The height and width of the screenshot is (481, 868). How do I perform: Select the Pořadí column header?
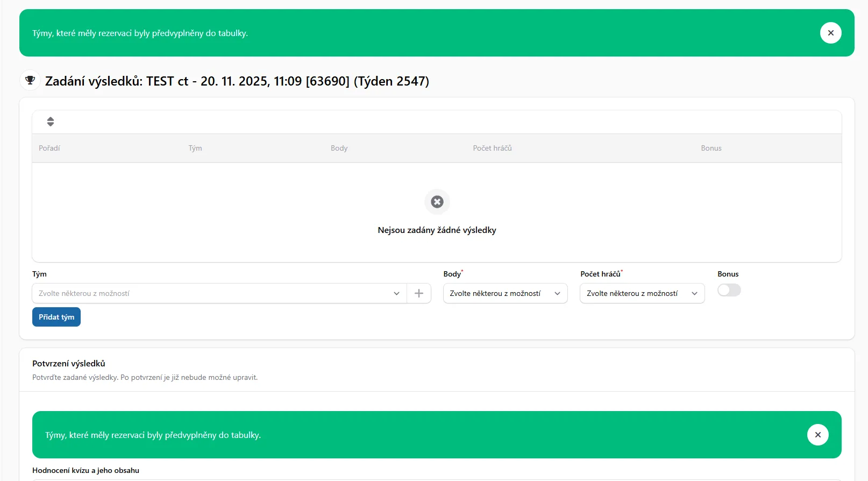coord(49,148)
